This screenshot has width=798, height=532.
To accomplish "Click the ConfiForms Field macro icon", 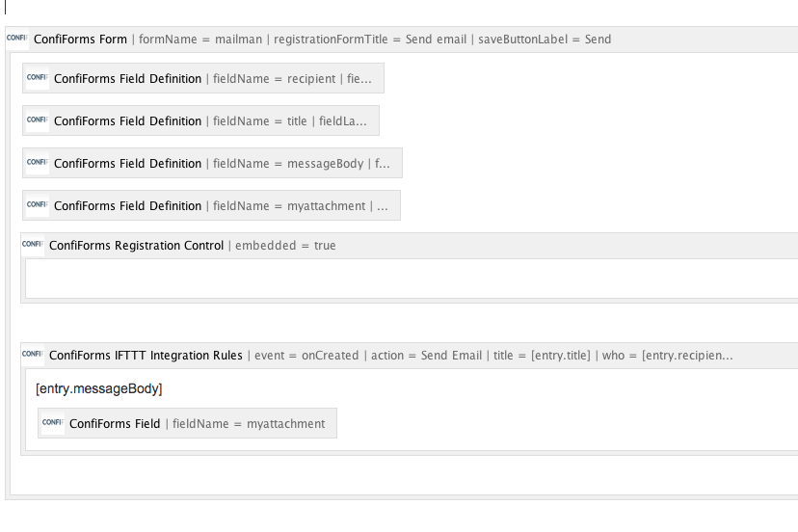I will (x=52, y=422).
